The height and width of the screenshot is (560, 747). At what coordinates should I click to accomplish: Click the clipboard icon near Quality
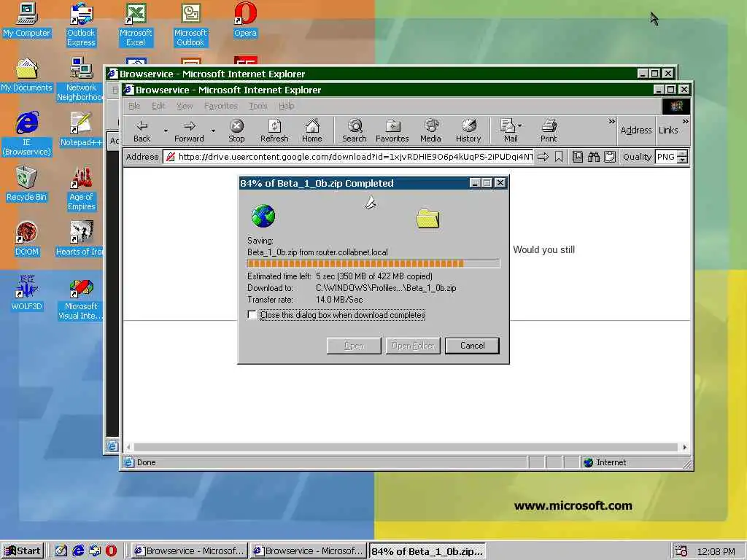(x=610, y=157)
